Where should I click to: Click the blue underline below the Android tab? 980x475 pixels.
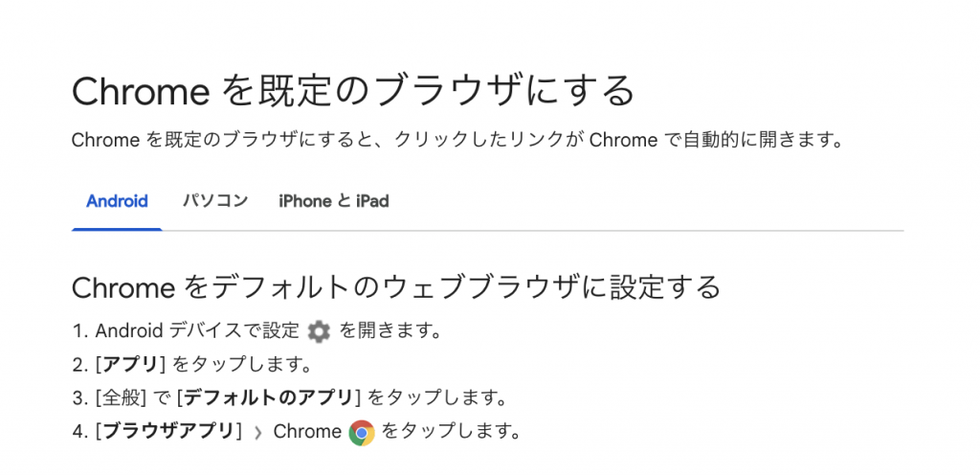(117, 230)
